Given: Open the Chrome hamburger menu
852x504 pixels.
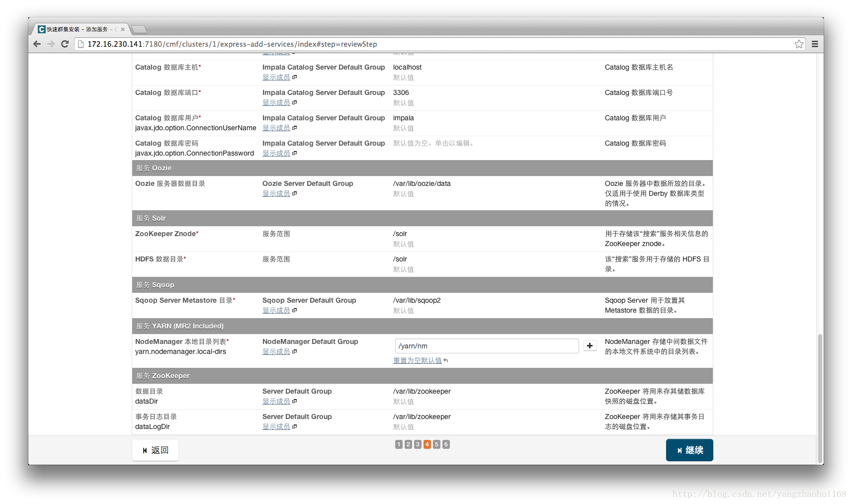Looking at the screenshot, I should pos(815,44).
